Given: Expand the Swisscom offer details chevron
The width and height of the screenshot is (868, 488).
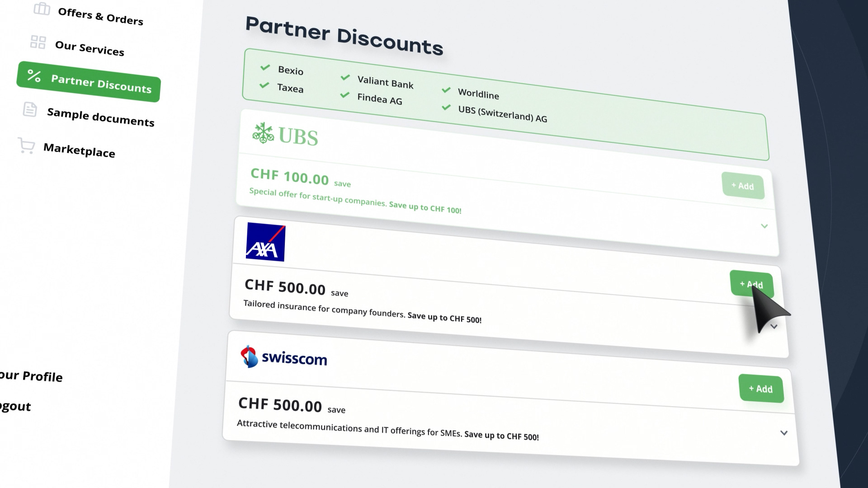Looking at the screenshot, I should pyautogui.click(x=784, y=433).
